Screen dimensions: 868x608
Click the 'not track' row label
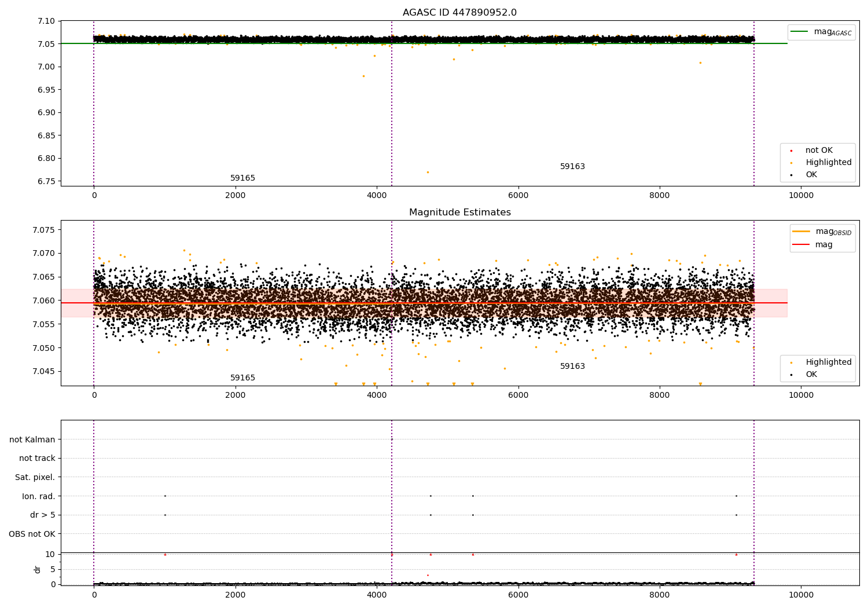[x=37, y=459]
